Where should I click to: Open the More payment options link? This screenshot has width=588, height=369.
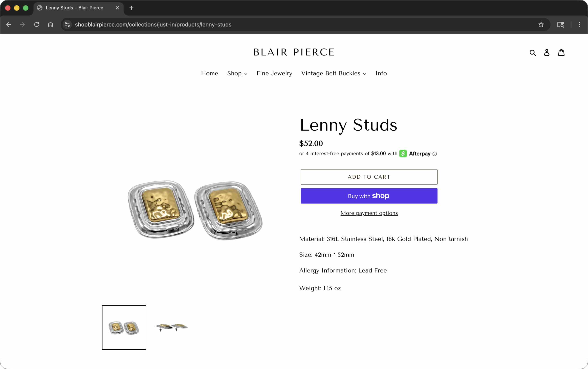click(369, 213)
